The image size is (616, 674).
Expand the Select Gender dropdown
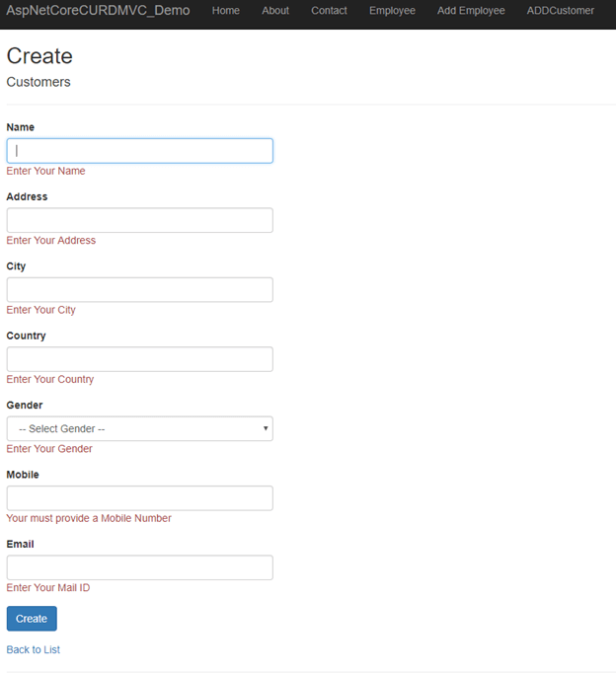click(x=139, y=428)
